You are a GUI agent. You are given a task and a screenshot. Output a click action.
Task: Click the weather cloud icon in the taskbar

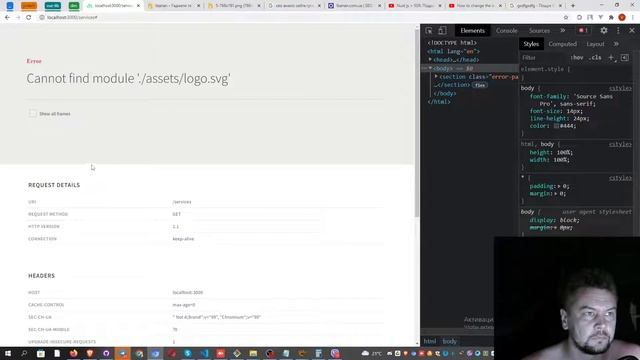[x=365, y=353]
